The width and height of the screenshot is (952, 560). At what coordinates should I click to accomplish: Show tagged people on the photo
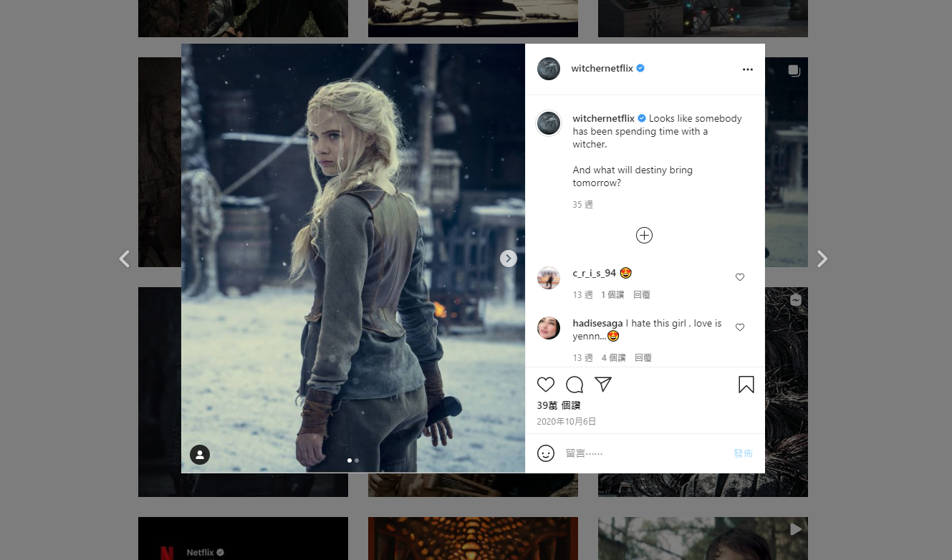(200, 455)
